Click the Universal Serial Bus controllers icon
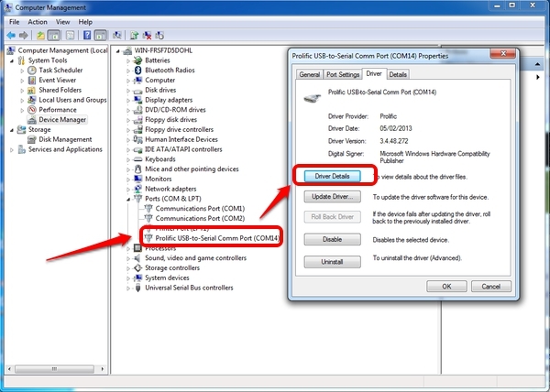This screenshot has height=392, width=550. click(x=137, y=288)
